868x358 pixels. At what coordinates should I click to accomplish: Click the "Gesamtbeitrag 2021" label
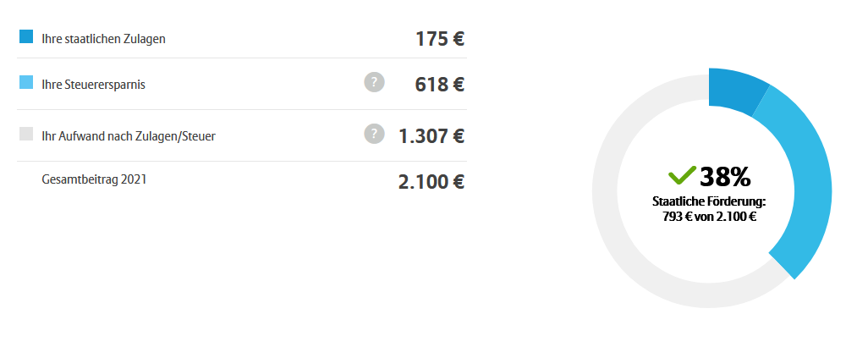click(x=94, y=179)
